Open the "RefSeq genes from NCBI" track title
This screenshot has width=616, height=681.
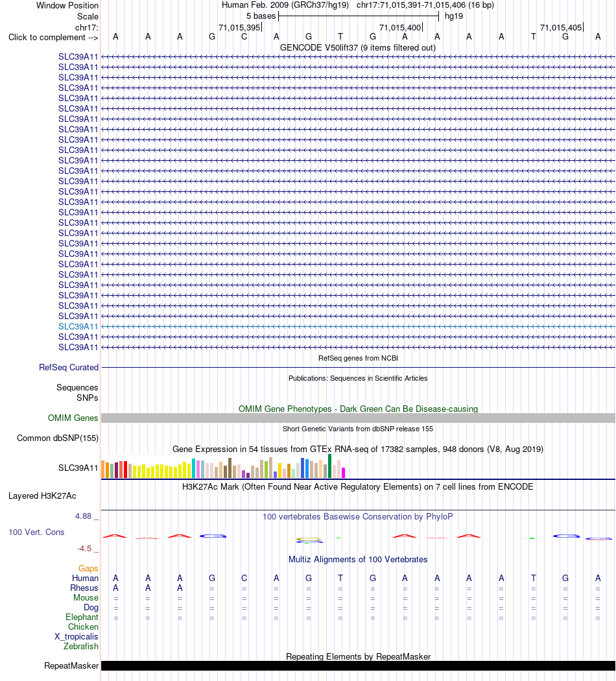358,358
